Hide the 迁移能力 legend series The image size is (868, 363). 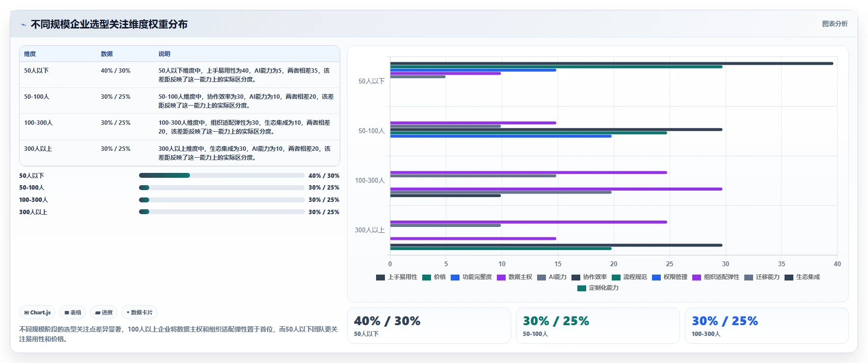pos(762,277)
